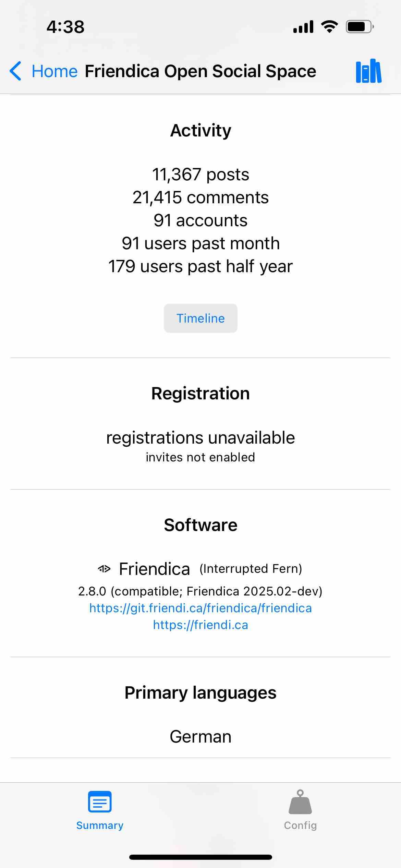The width and height of the screenshot is (401, 868).
Task: Tap the Friendica Open Social Space title
Action: point(200,71)
